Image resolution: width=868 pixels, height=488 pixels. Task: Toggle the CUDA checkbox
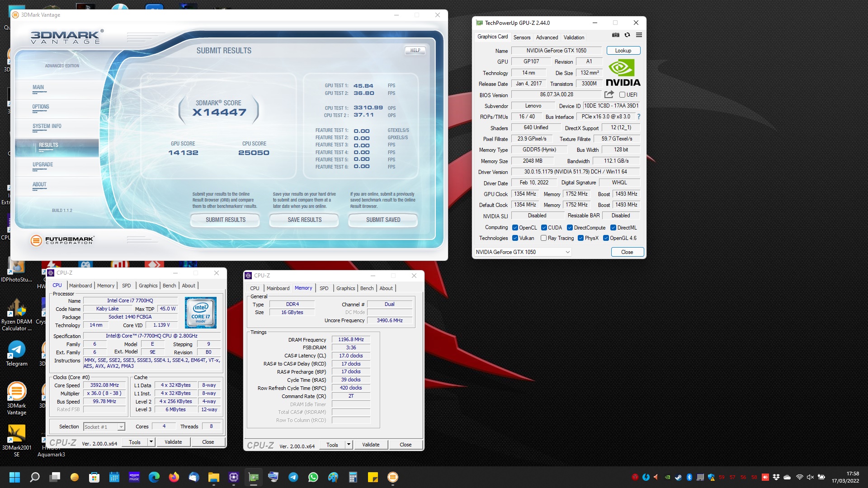click(x=544, y=228)
